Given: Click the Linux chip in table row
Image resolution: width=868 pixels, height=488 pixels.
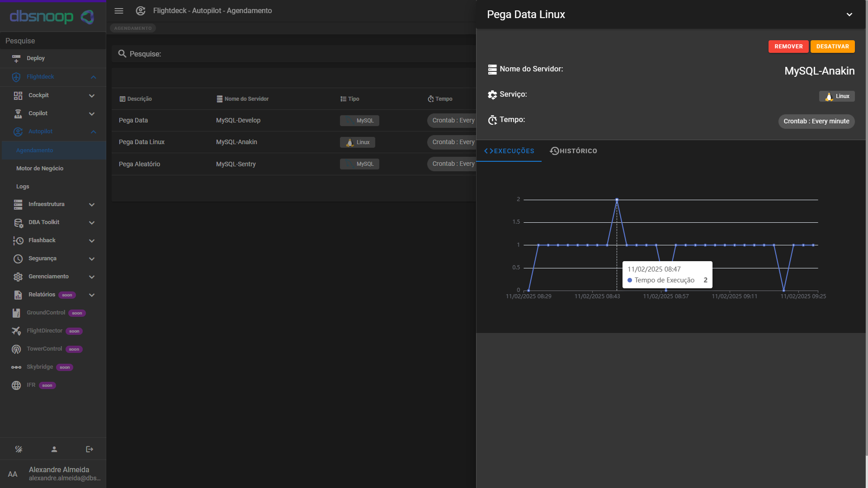Looking at the screenshot, I should (357, 142).
